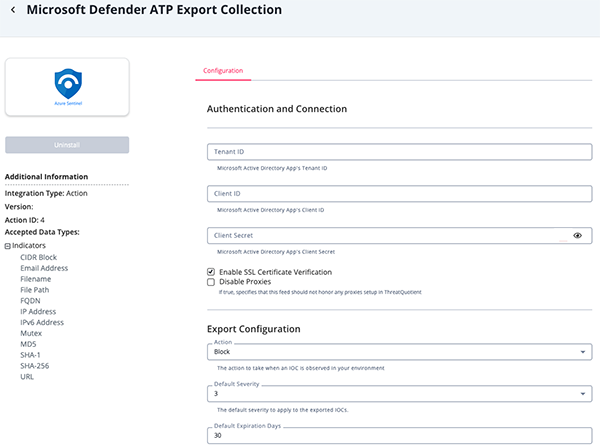
Task: Select IPv6 Address indicator type
Action: (x=42, y=322)
